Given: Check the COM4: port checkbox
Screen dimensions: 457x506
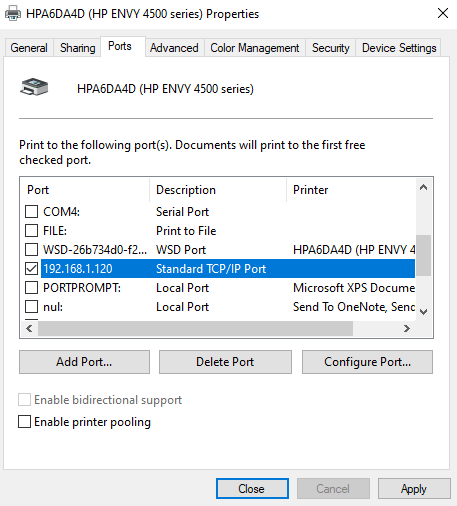Looking at the screenshot, I should 31,211.
